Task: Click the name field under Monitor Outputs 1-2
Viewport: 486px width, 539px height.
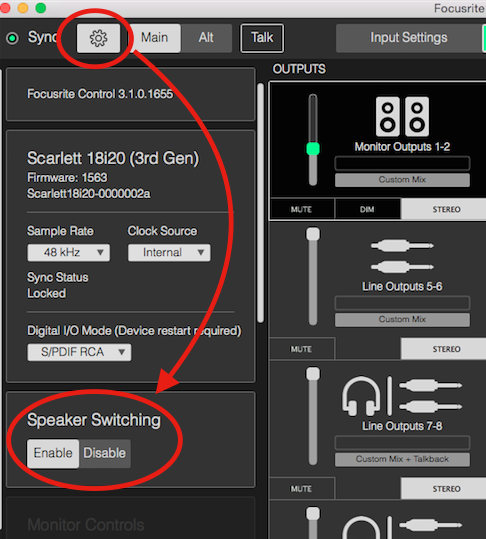Action: [402, 163]
